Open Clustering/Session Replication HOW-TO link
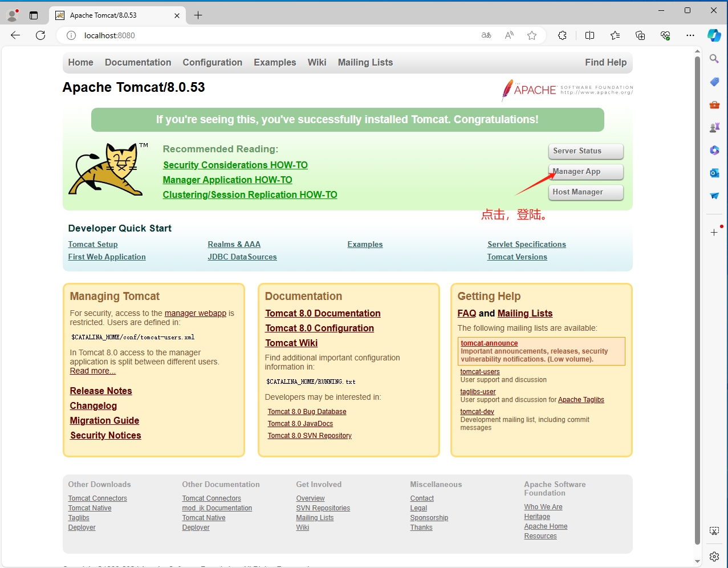Screen dimensions: 728x568 click(250, 194)
